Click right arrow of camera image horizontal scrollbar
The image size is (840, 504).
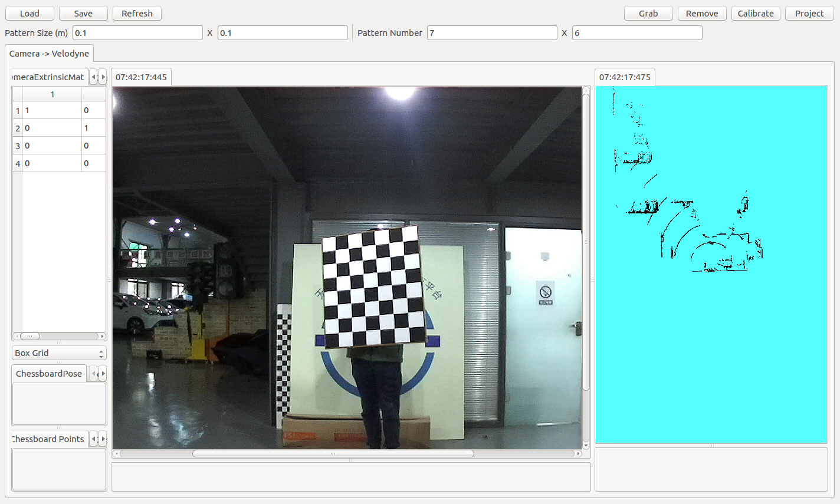pos(578,454)
